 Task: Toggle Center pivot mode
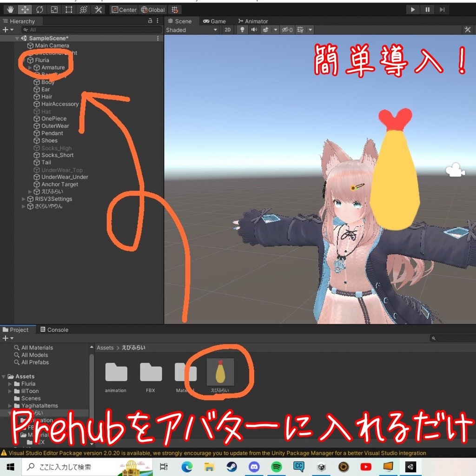pyautogui.click(x=124, y=10)
